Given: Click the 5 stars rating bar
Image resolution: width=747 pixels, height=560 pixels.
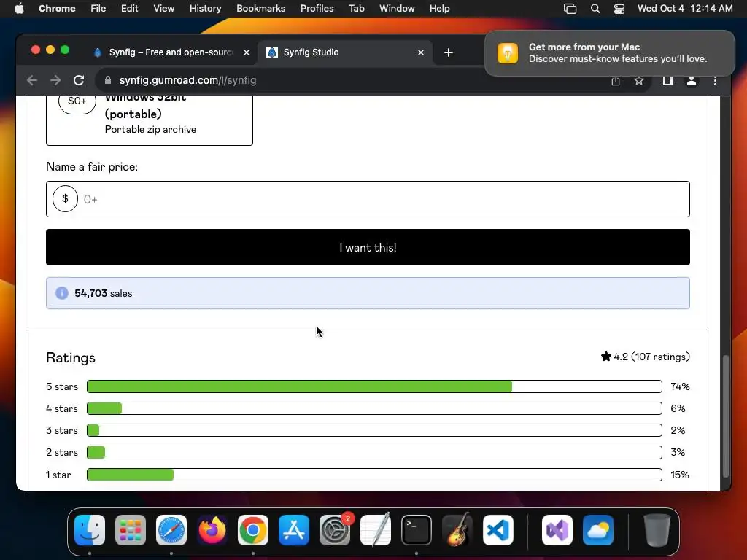Looking at the screenshot, I should [374, 386].
